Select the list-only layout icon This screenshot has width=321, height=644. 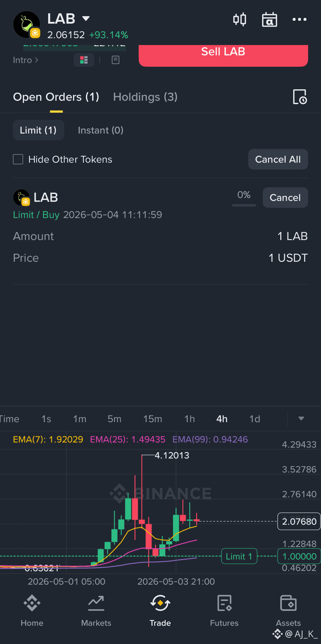[x=116, y=60]
